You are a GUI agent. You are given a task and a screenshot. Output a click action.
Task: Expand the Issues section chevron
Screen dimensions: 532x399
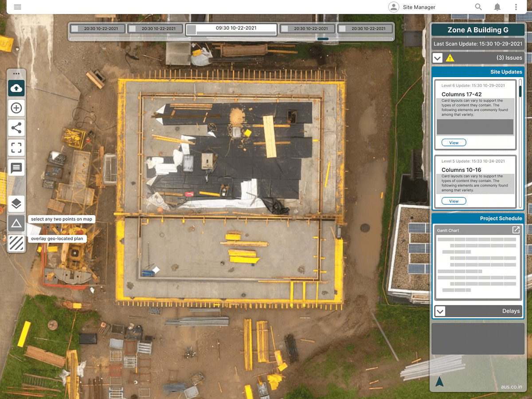pos(438,58)
